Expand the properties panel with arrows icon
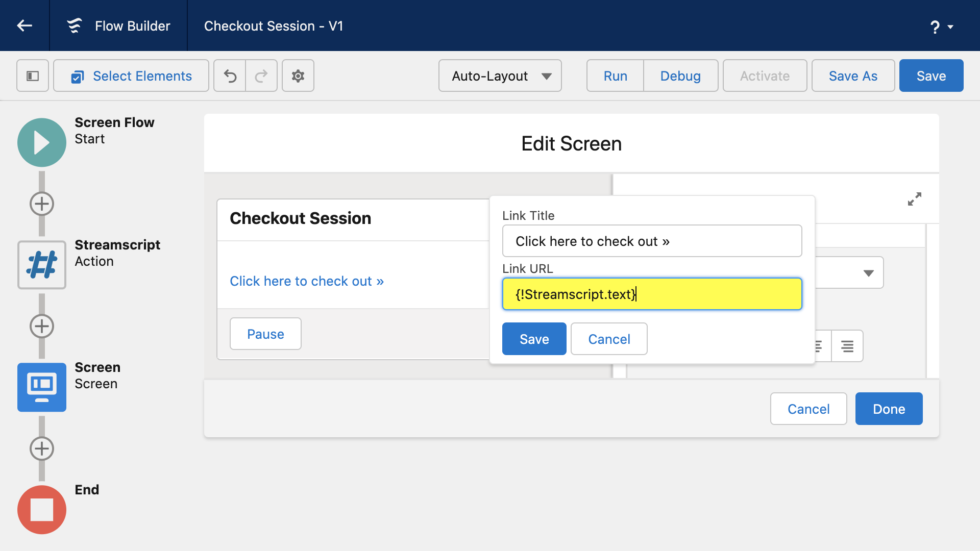980x551 pixels. pyautogui.click(x=915, y=199)
